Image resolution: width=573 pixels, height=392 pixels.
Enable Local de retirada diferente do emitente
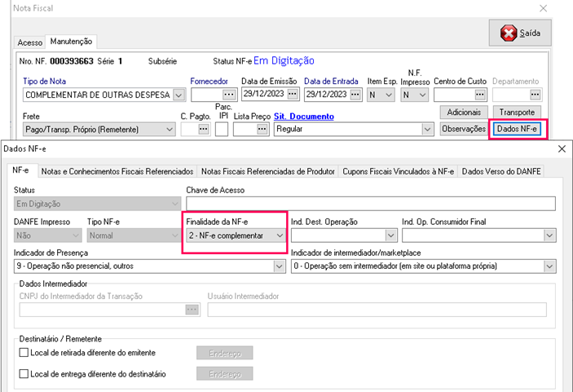coord(23,353)
